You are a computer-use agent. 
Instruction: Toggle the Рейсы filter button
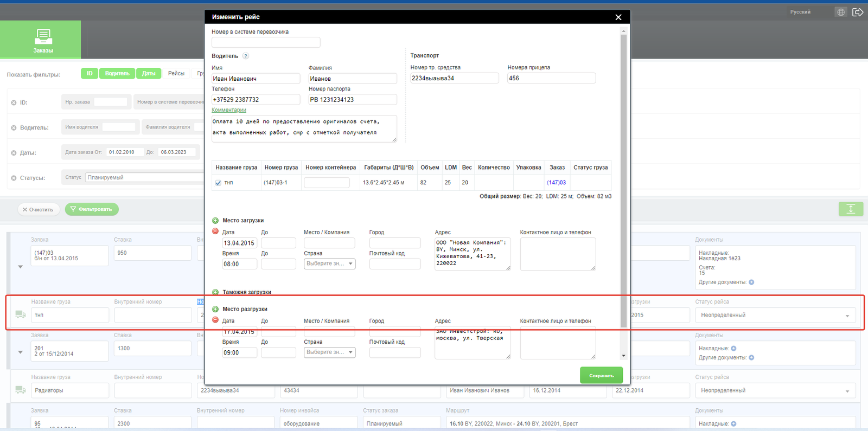(x=176, y=73)
